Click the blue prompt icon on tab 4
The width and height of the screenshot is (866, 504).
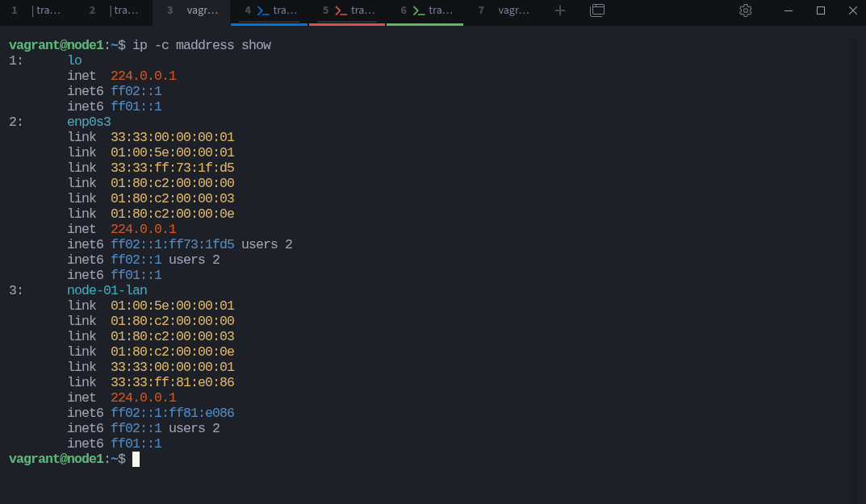(x=263, y=10)
